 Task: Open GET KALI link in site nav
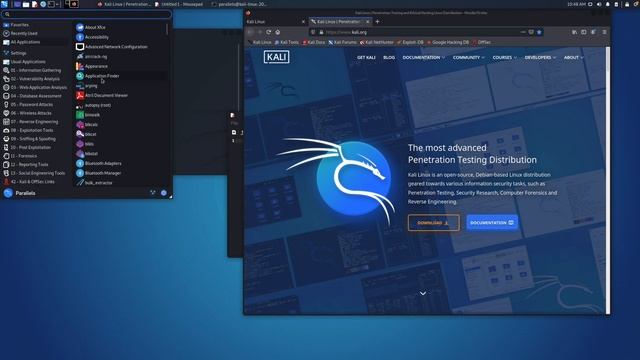366,58
